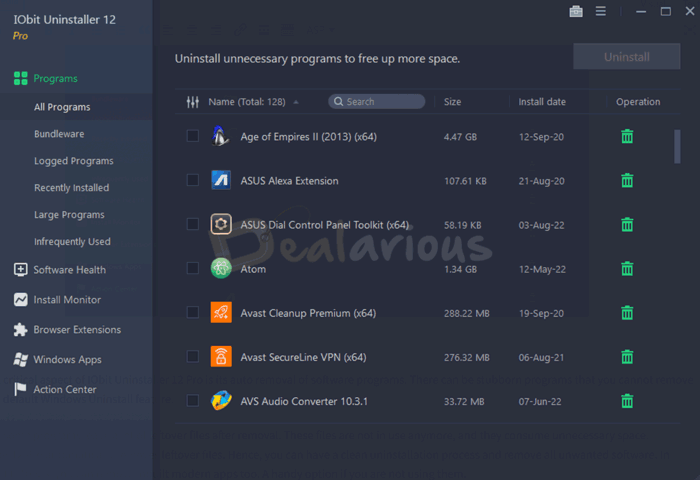The height and width of the screenshot is (480, 700).
Task: Click the filter sliders icon beside Name
Action: coord(193,102)
